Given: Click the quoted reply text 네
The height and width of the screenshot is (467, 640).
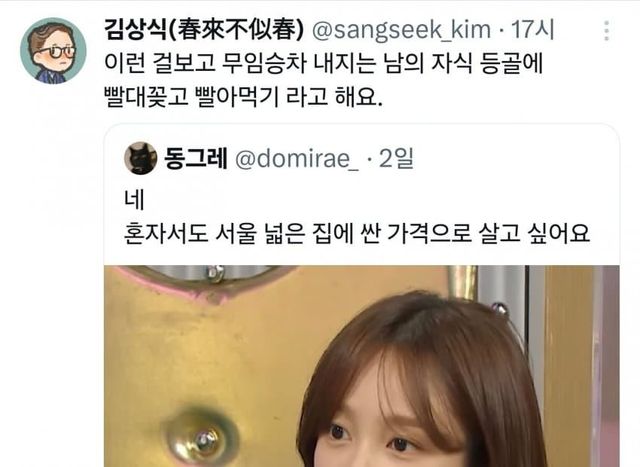Looking at the screenshot, I should tap(134, 200).
